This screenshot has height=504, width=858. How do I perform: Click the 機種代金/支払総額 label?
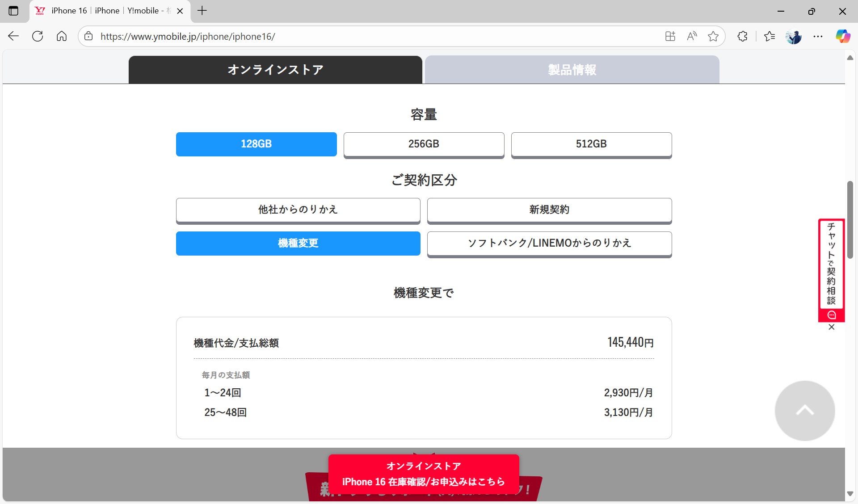[x=236, y=343]
